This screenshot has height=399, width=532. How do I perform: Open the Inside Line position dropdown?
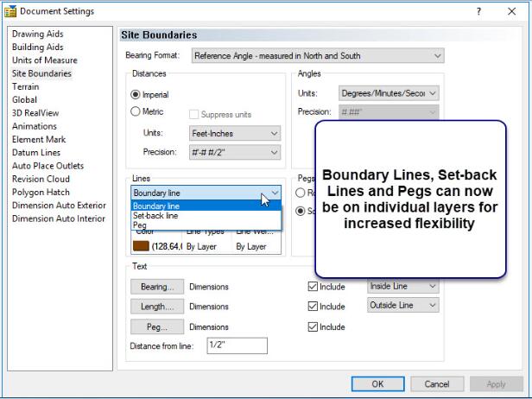pyautogui.click(x=402, y=286)
